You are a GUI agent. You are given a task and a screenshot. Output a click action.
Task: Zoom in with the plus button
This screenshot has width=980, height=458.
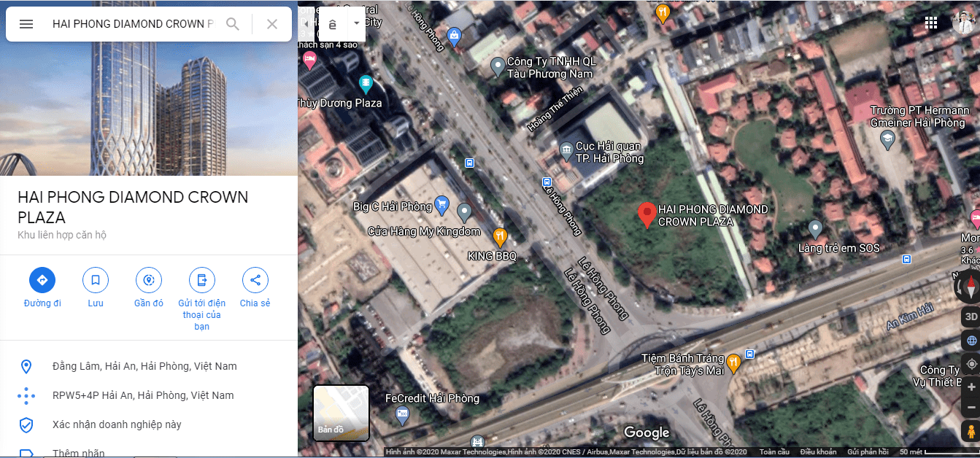971,387
